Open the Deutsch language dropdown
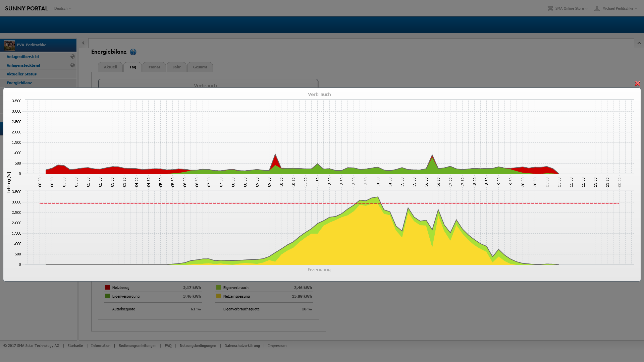 63,8
